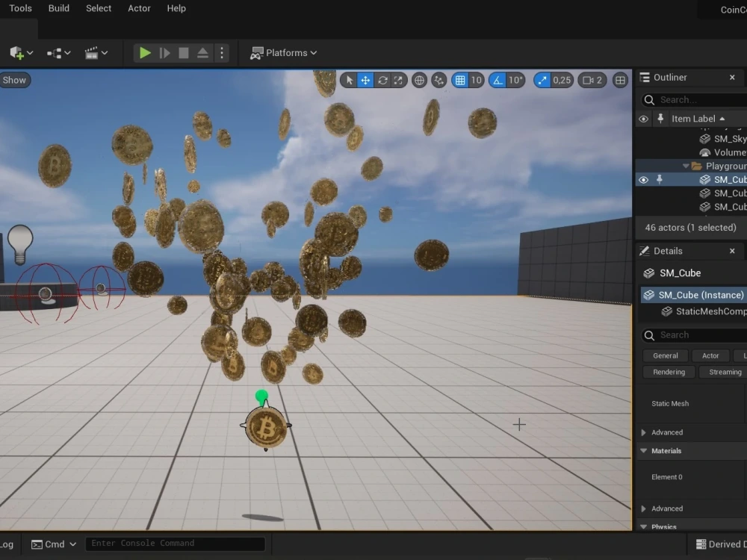This screenshot has height=560, width=747.
Task: Choose the Select Objects arrow tool
Action: point(349,80)
